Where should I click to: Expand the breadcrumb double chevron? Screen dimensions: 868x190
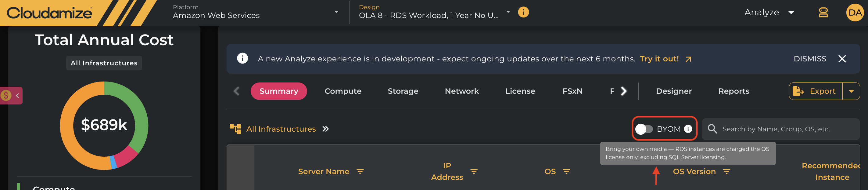pos(325,129)
